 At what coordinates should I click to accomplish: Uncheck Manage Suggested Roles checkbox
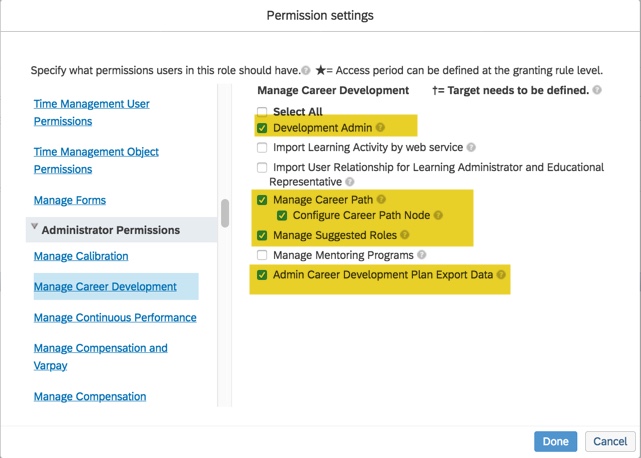262,236
